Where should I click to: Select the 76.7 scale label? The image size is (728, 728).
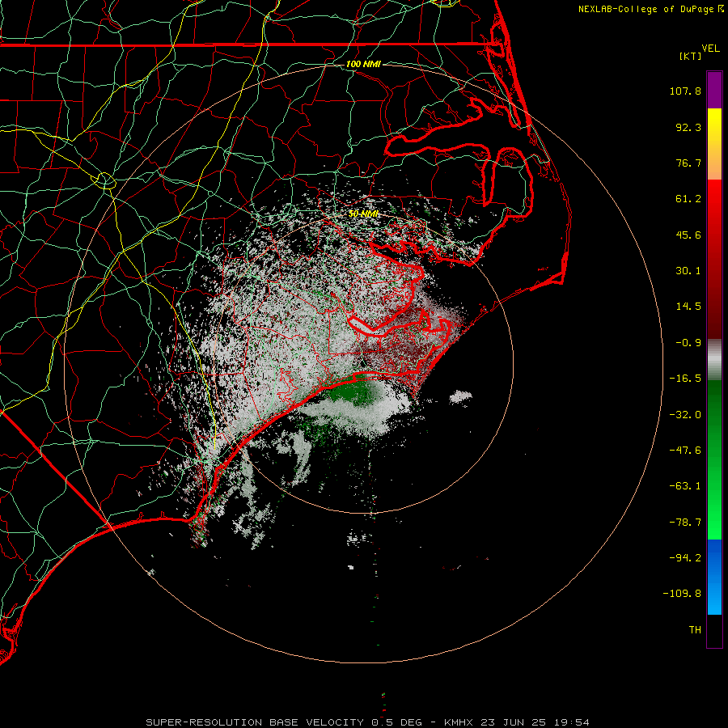click(x=688, y=163)
